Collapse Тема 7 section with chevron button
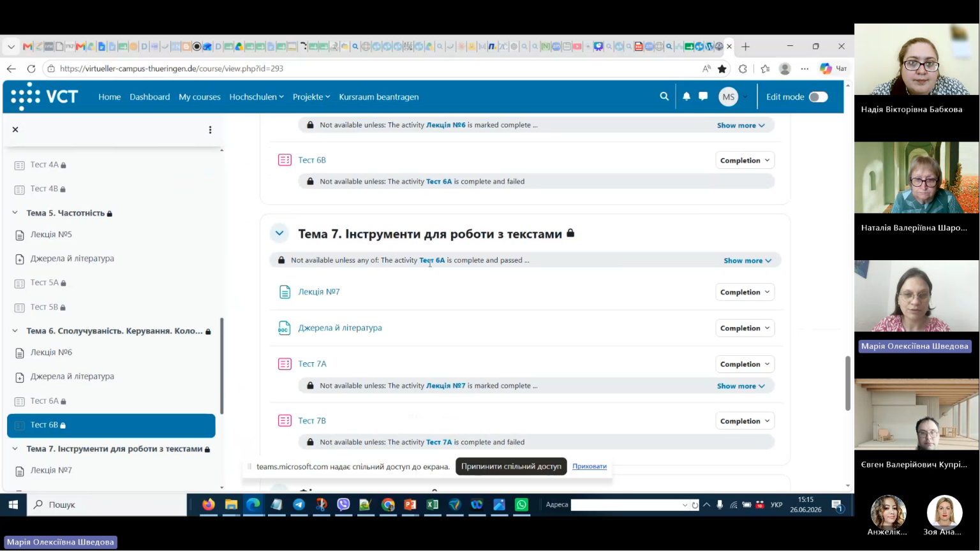 tap(279, 233)
